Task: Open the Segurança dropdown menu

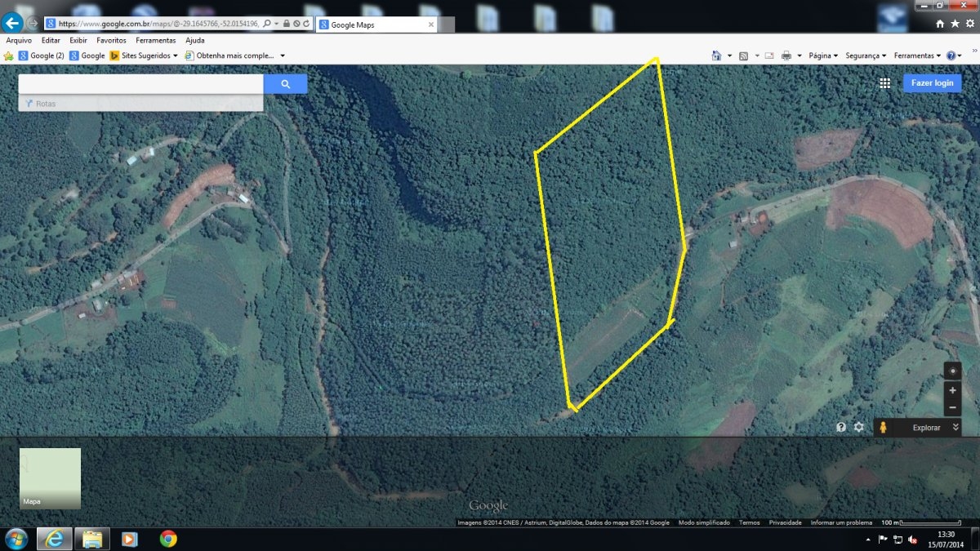Action: [x=866, y=56]
